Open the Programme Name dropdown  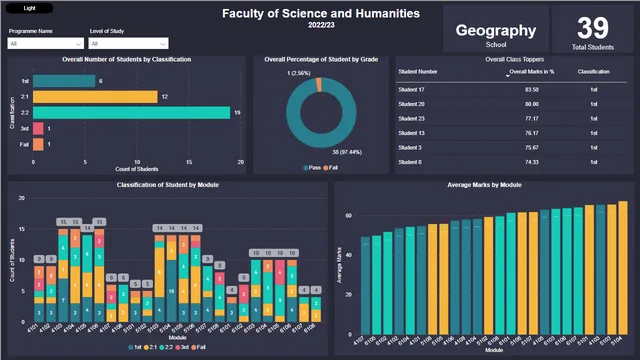46,43
